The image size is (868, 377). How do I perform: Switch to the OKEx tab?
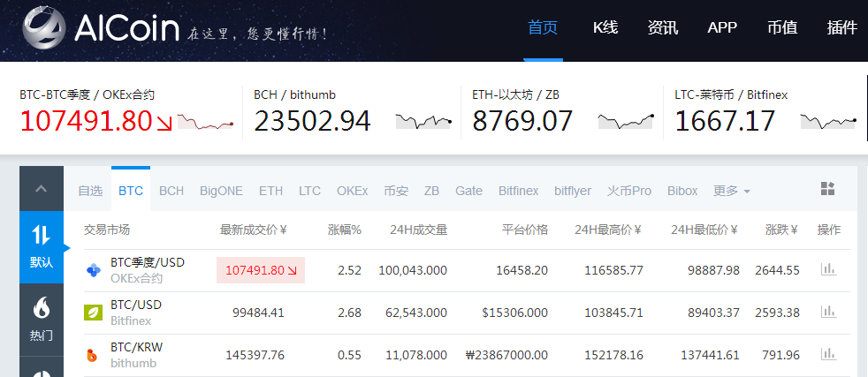[x=352, y=191]
